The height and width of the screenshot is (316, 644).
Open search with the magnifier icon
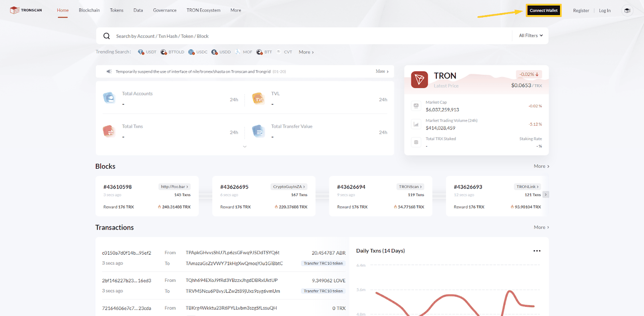click(106, 36)
